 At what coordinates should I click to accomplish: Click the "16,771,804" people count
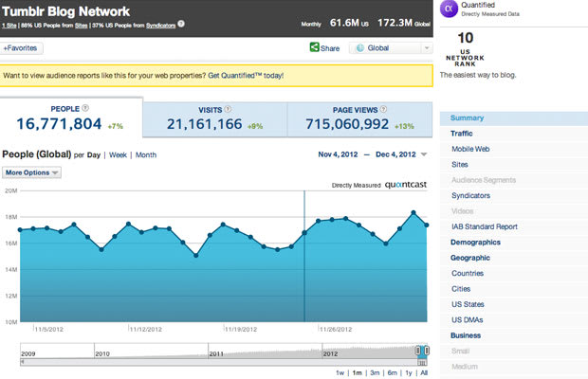tap(59, 124)
